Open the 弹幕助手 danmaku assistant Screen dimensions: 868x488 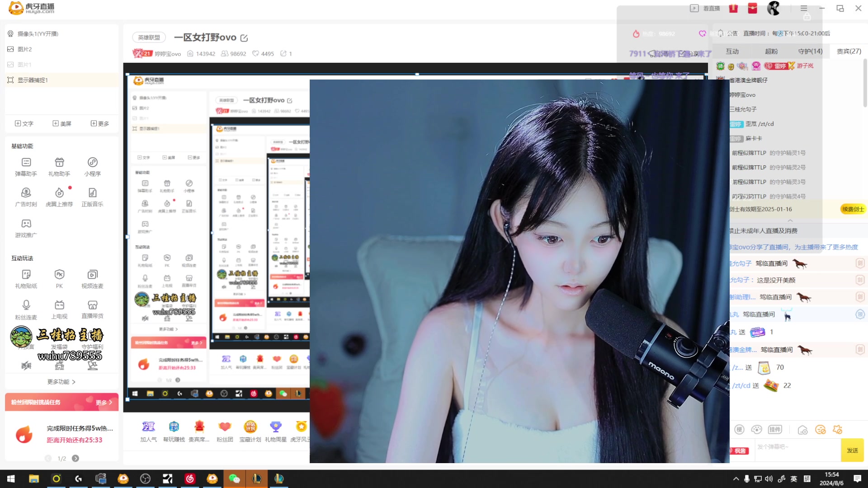tap(26, 166)
